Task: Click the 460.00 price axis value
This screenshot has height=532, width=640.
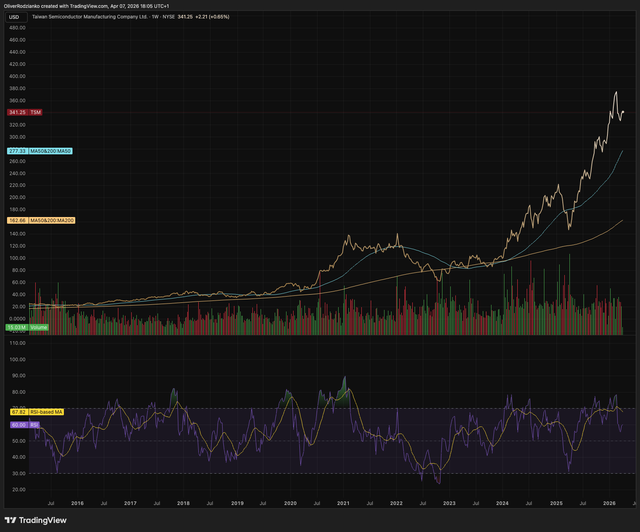Action: point(17,40)
